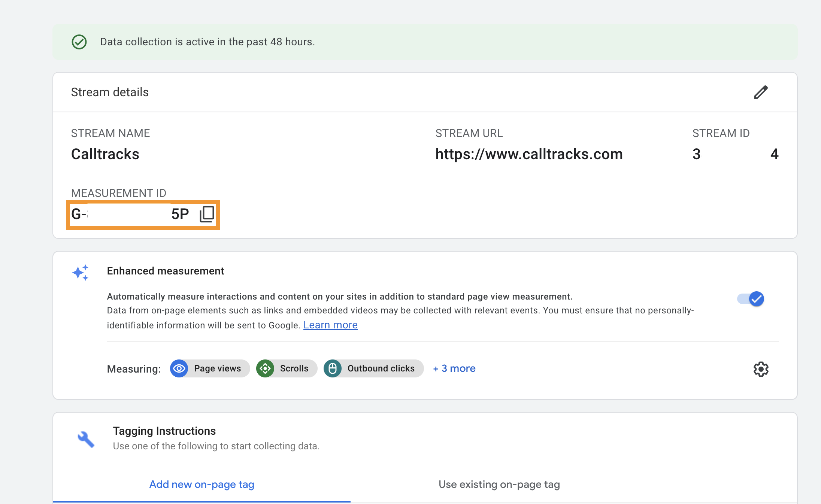Turn off the Enhanced measurement toggle
The height and width of the screenshot is (504, 821).
pos(751,299)
